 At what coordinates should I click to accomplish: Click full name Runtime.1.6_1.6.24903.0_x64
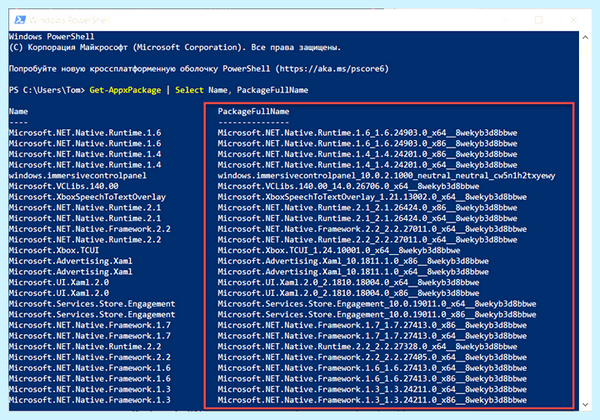pyautogui.click(x=367, y=133)
